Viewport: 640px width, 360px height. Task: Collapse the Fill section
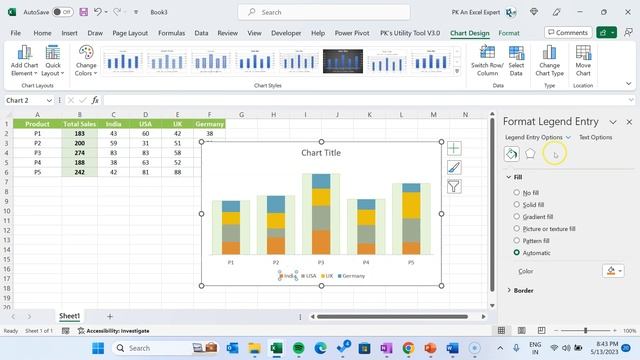(x=509, y=177)
